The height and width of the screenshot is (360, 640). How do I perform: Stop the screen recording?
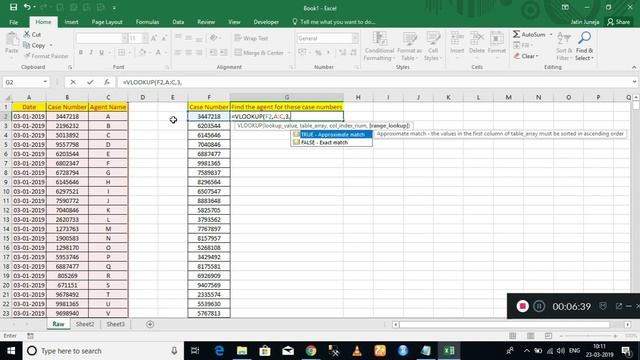[522, 306]
